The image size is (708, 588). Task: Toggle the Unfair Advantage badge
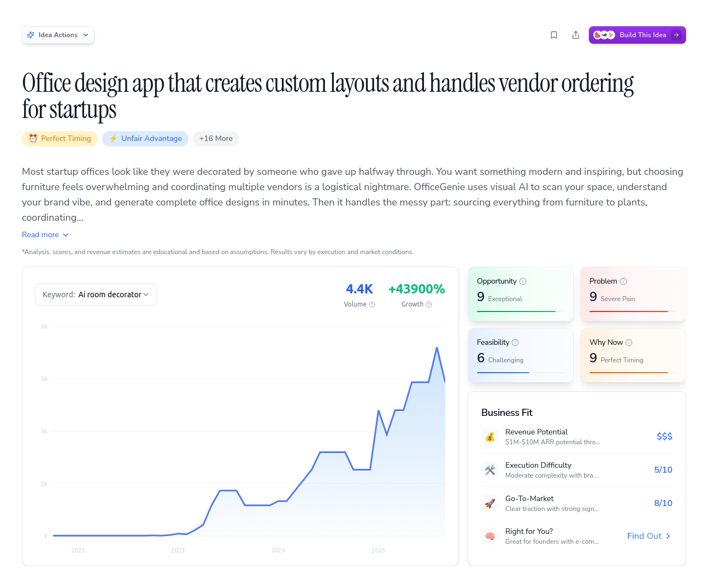145,138
